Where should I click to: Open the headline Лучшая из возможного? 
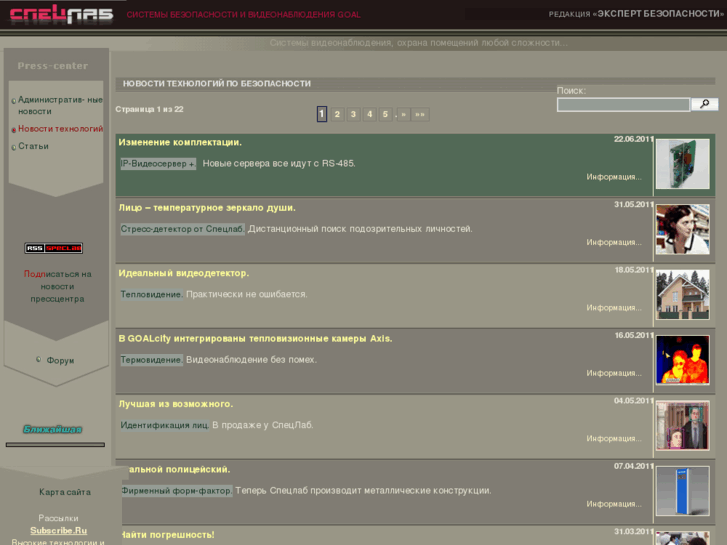[176, 404]
